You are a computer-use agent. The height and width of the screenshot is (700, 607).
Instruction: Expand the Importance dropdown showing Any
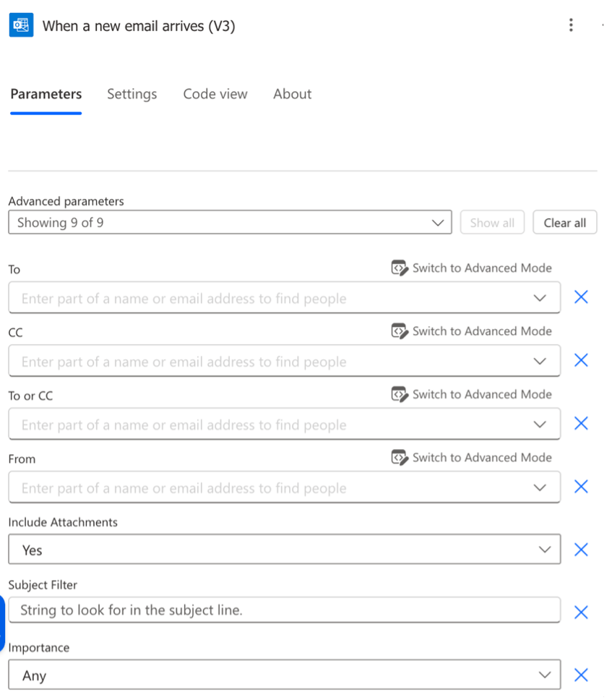[x=544, y=674]
